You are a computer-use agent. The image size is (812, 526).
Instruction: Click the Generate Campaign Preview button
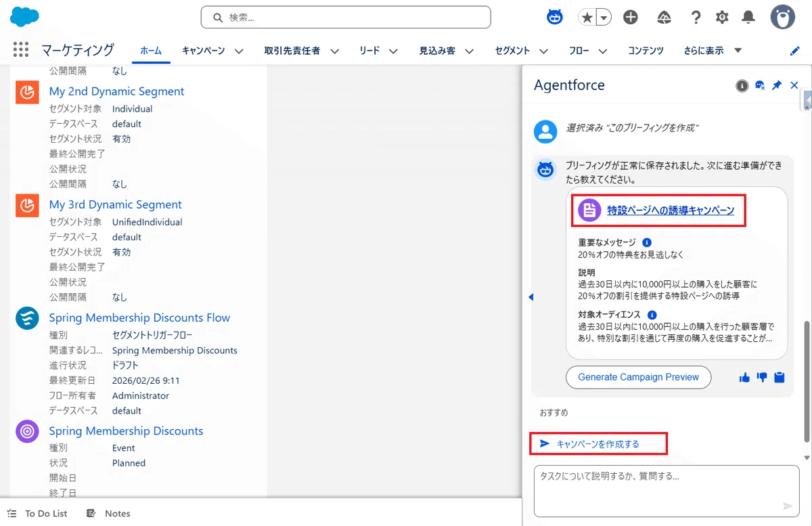click(638, 377)
